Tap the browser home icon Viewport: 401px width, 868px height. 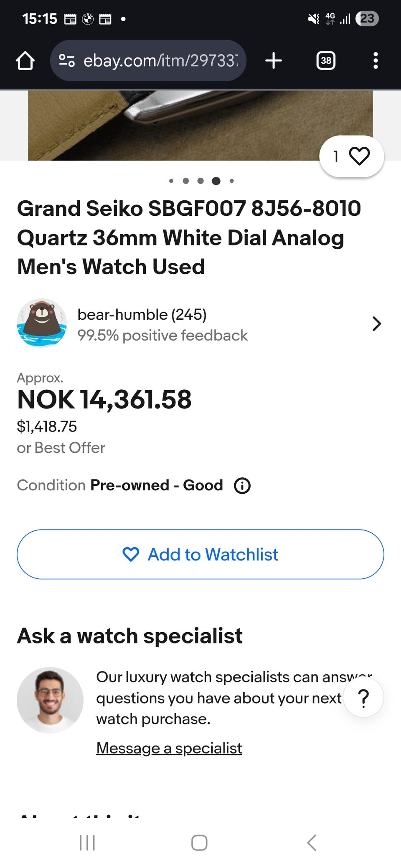(x=25, y=61)
